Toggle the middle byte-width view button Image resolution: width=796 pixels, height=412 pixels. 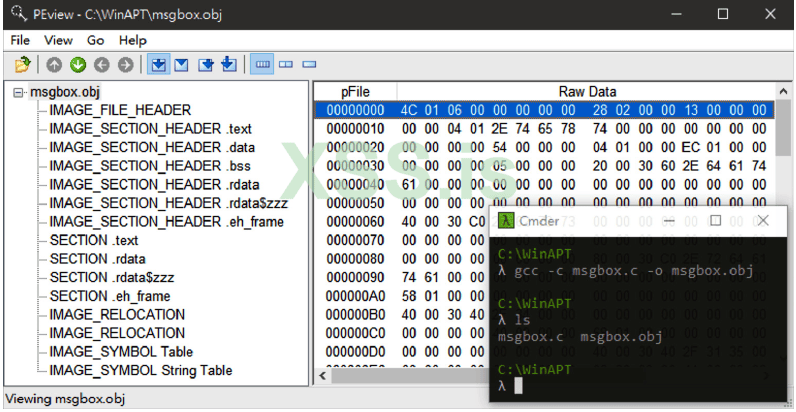[286, 65]
